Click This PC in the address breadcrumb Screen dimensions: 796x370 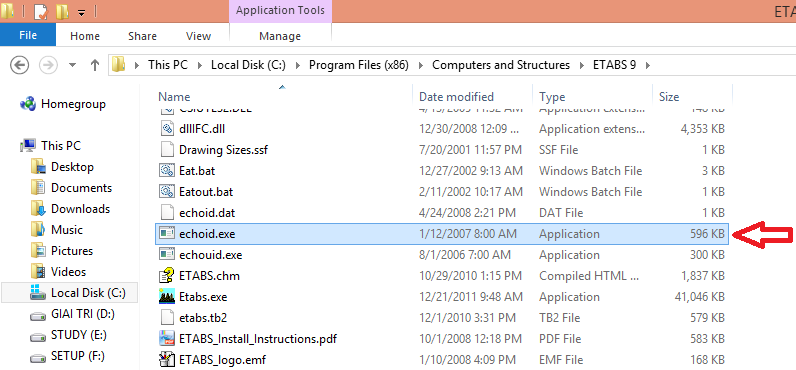168,65
